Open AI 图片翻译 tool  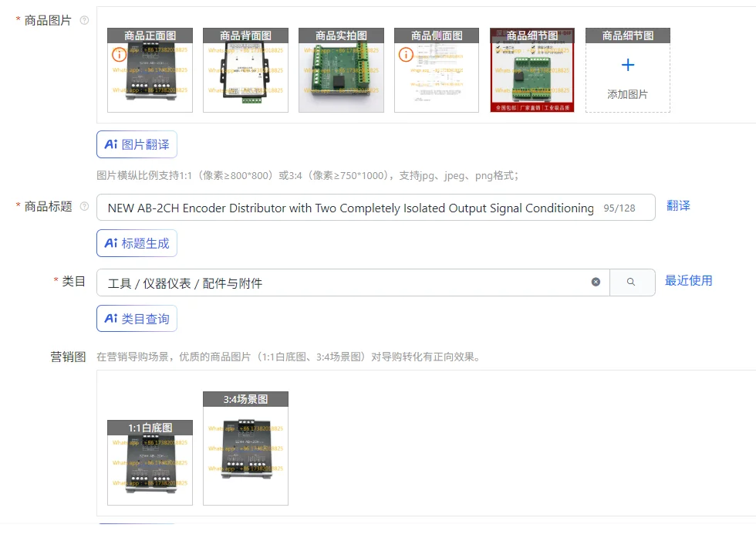[x=137, y=144]
